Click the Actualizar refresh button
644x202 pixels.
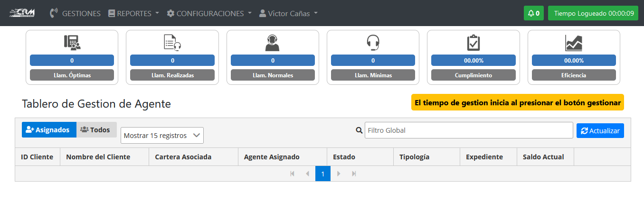(x=600, y=130)
